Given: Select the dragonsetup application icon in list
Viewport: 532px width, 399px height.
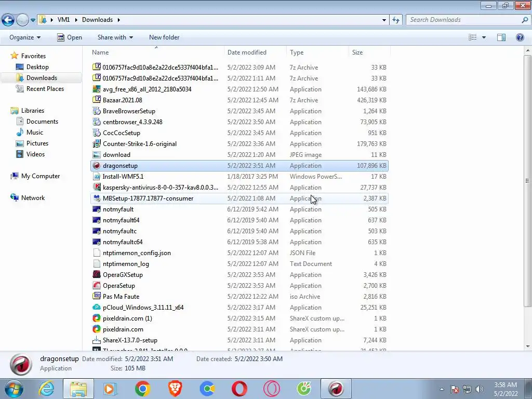Looking at the screenshot, I should [97, 166].
